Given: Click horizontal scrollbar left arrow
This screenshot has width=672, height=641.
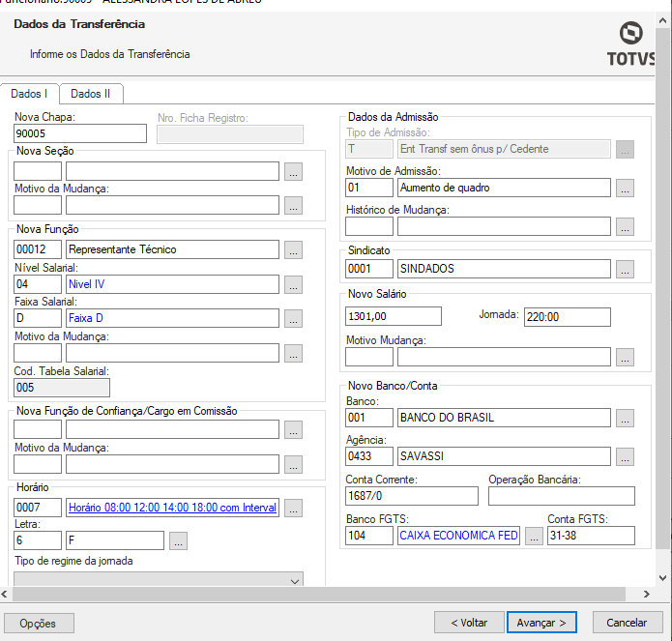Looking at the screenshot, I should (x=5, y=595).
